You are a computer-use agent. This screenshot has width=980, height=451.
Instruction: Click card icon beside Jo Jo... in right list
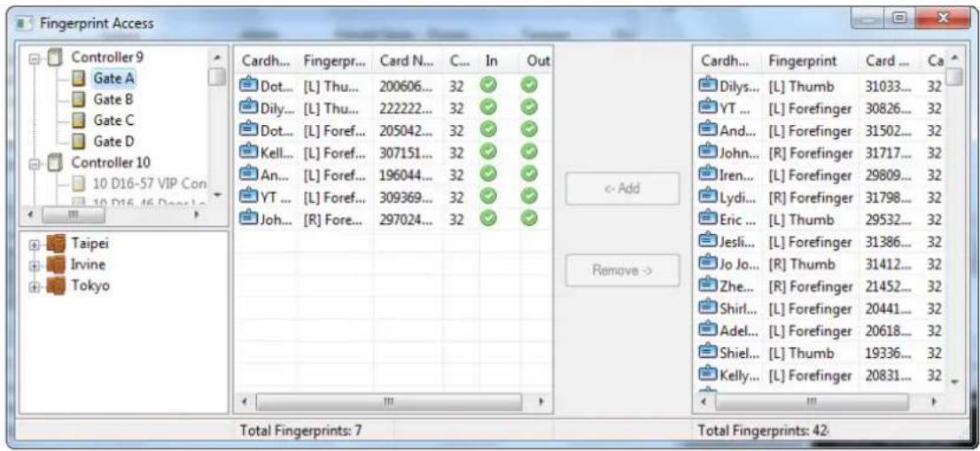708,264
